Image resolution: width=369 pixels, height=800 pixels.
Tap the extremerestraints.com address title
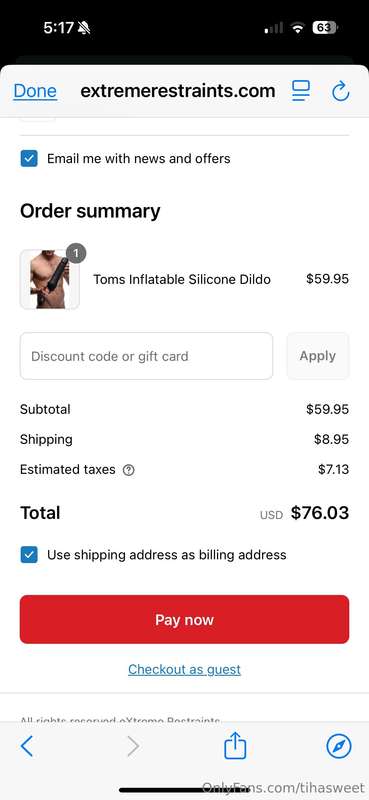[178, 91]
